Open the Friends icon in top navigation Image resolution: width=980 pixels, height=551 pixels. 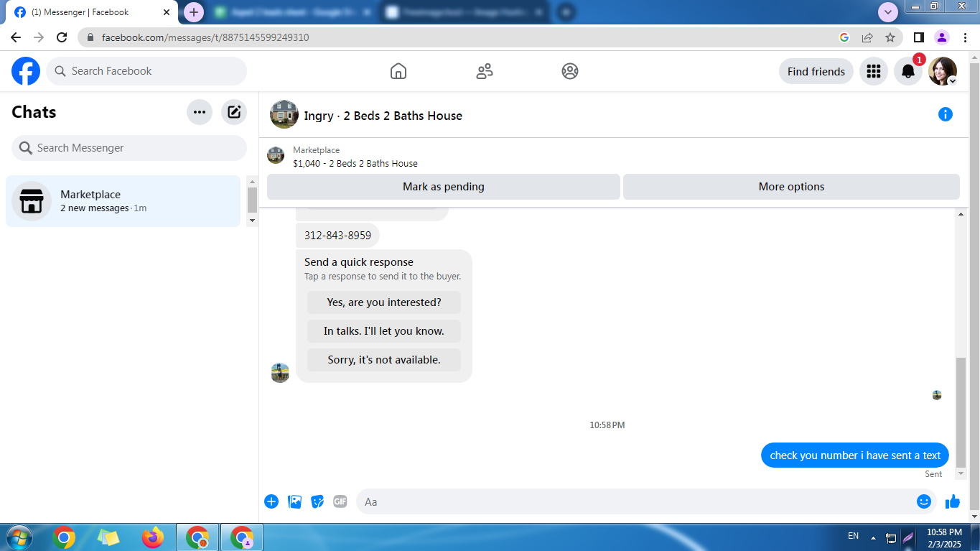(x=485, y=71)
